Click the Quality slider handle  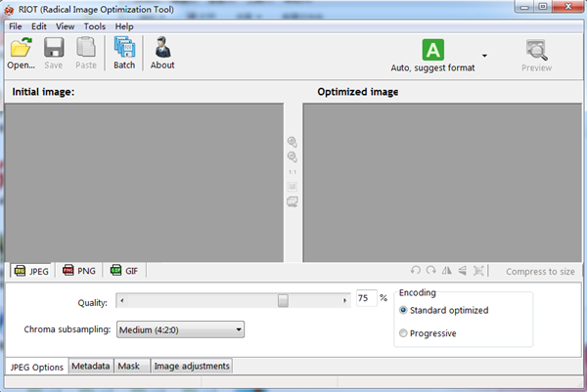click(283, 301)
